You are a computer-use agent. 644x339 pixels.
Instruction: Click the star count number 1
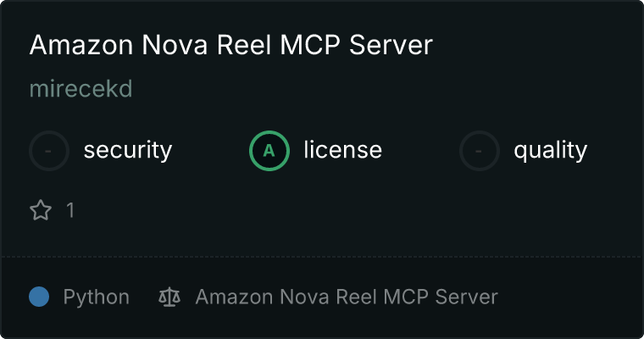70,210
